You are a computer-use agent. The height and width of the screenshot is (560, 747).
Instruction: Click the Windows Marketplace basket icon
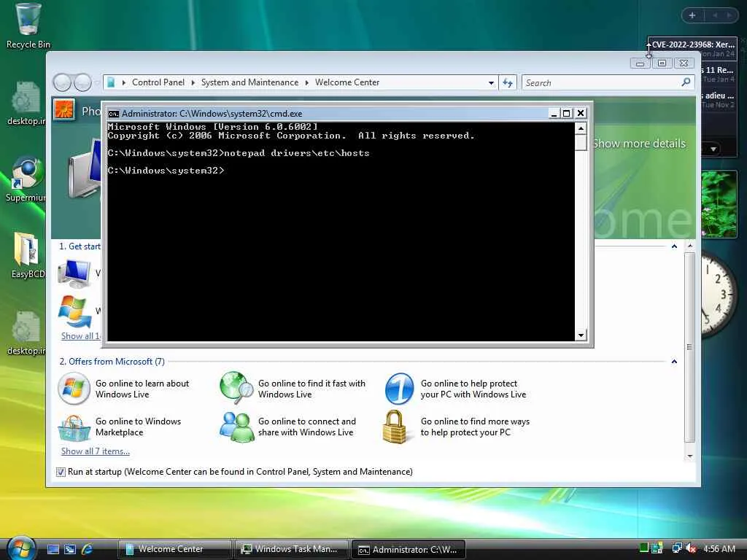[x=74, y=427]
